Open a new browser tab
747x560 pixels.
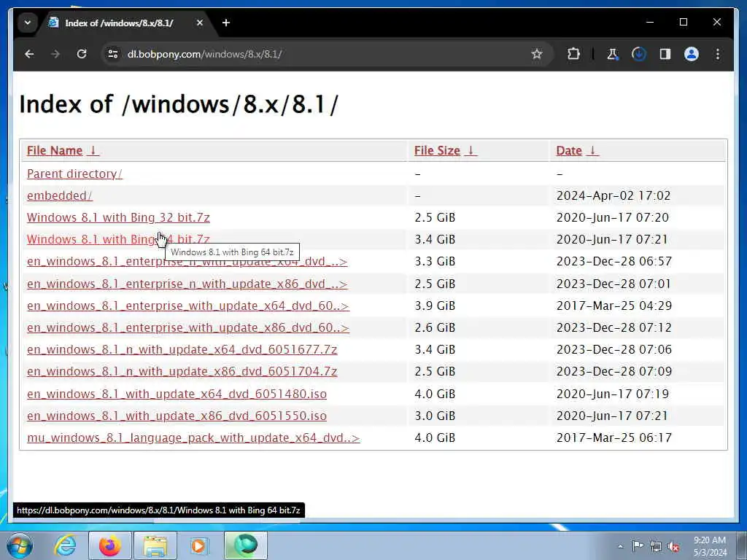click(x=226, y=23)
